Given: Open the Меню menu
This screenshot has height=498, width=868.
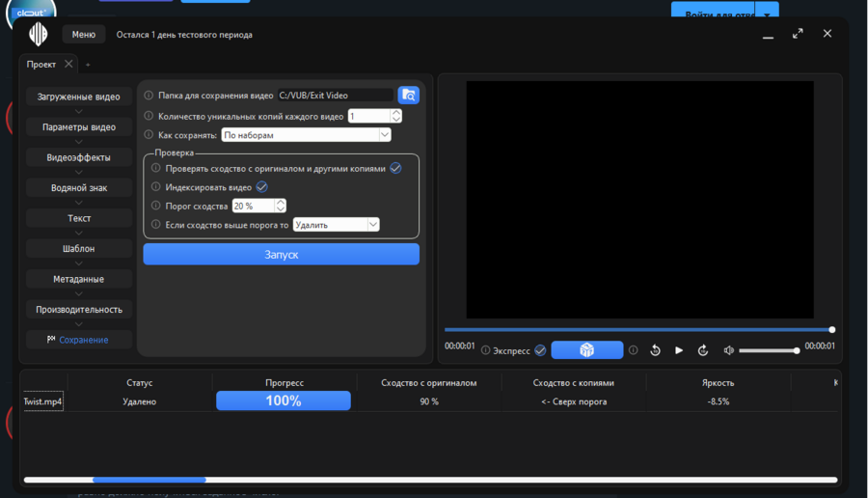Looking at the screenshot, I should pyautogui.click(x=84, y=35).
